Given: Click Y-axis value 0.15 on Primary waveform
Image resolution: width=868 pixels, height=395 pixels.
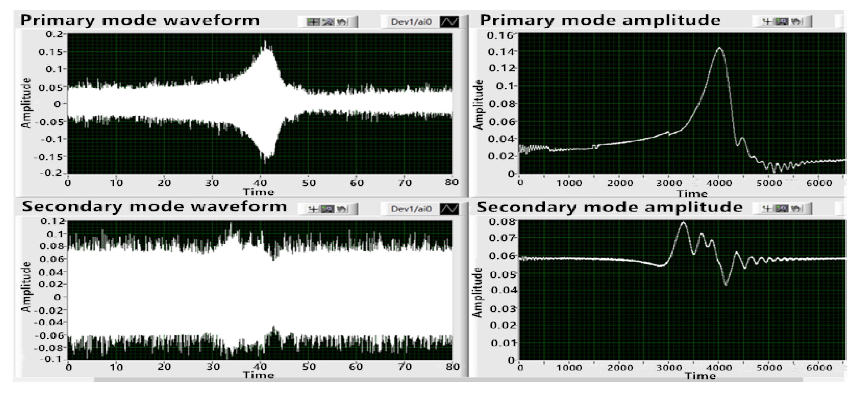Looking at the screenshot, I should (51, 52).
